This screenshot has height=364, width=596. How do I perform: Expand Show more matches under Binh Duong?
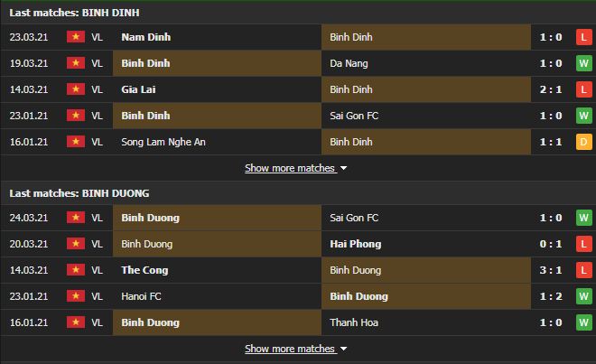click(290, 349)
